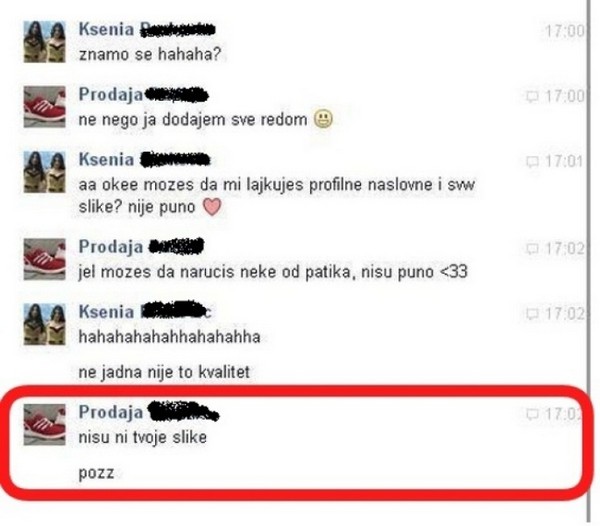600x526 pixels.
Task: Click the pink heart emoji after "nije puno"
Action: coord(212,207)
